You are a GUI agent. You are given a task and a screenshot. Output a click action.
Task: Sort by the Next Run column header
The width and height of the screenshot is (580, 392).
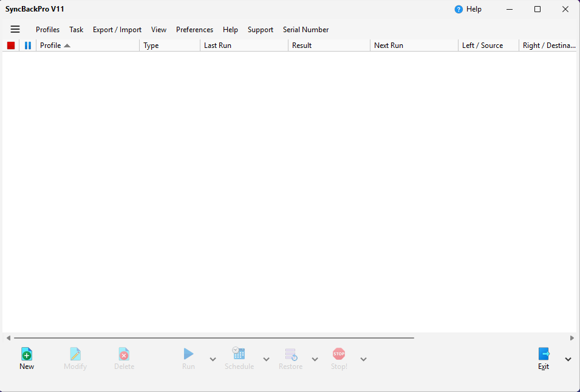[414, 46]
